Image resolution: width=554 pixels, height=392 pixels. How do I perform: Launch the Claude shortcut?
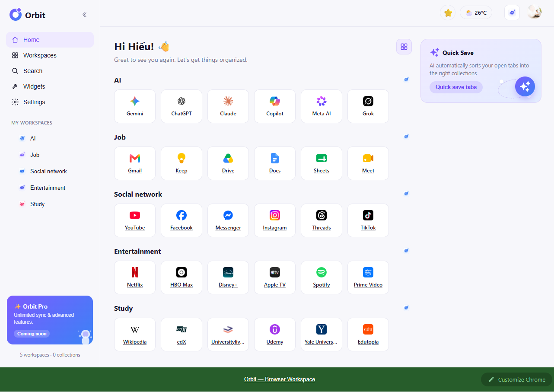click(228, 106)
